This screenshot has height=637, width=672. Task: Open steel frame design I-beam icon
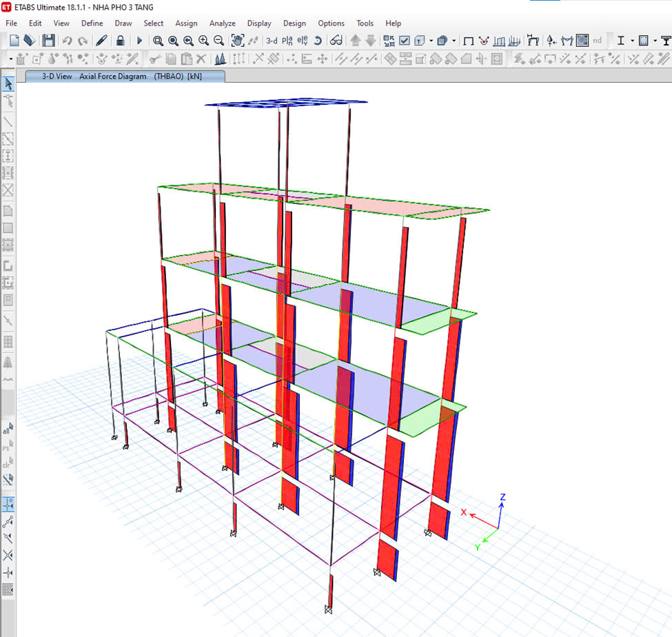620,41
